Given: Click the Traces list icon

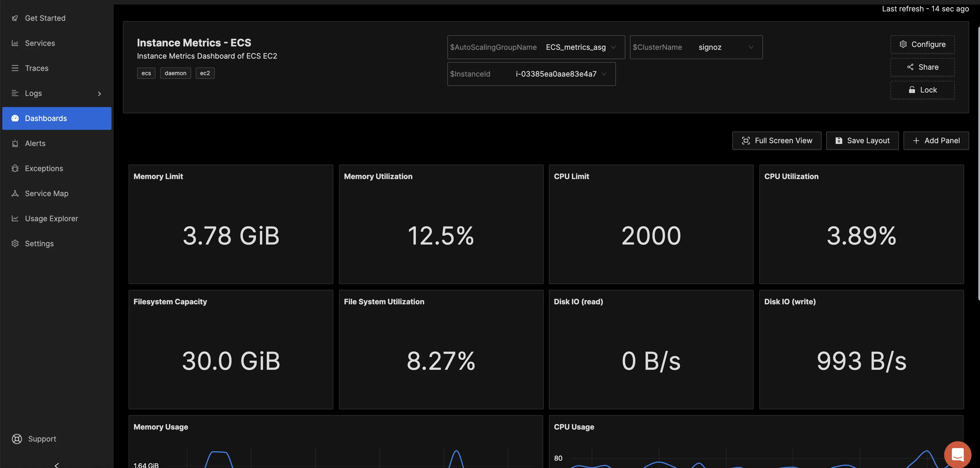Looking at the screenshot, I should pos(15,68).
